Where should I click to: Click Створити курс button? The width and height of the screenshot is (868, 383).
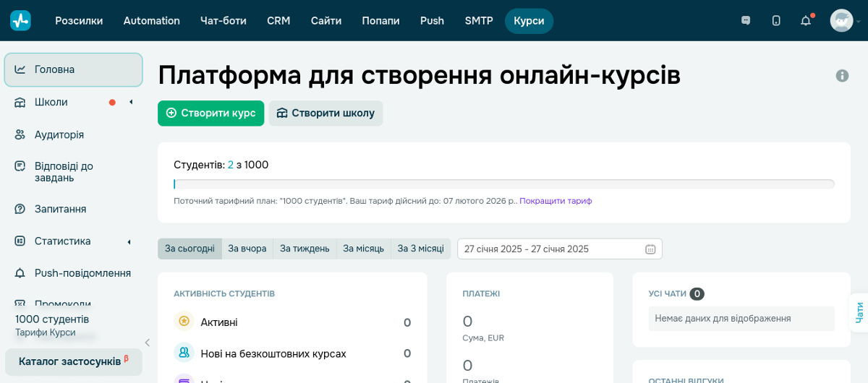(x=210, y=113)
